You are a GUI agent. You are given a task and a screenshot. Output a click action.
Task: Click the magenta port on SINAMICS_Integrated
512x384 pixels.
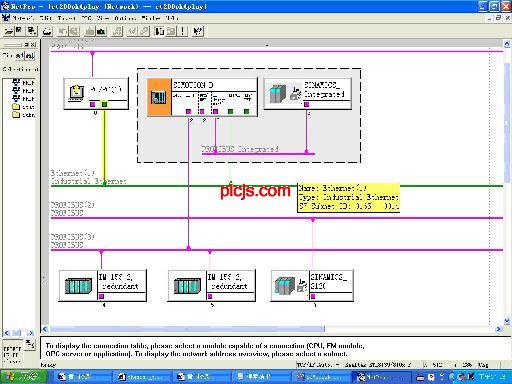[306, 104]
